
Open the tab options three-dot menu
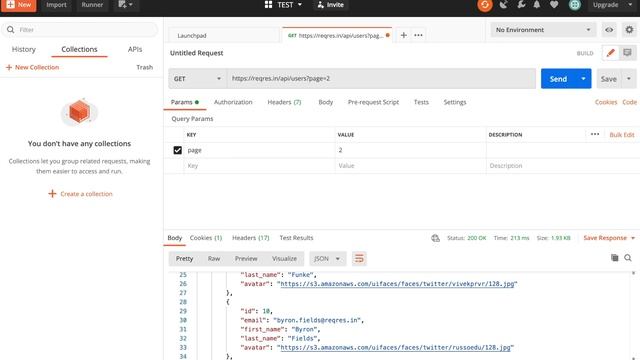pos(418,35)
